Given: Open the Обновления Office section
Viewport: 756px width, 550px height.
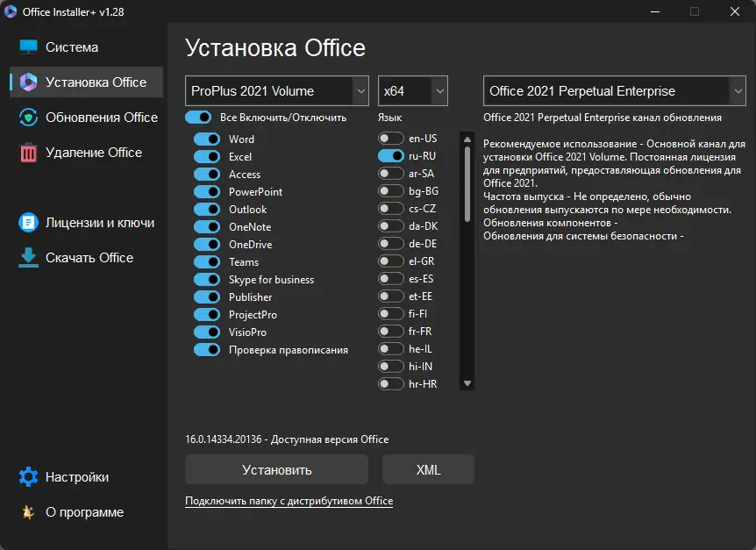Looking at the screenshot, I should click(102, 118).
